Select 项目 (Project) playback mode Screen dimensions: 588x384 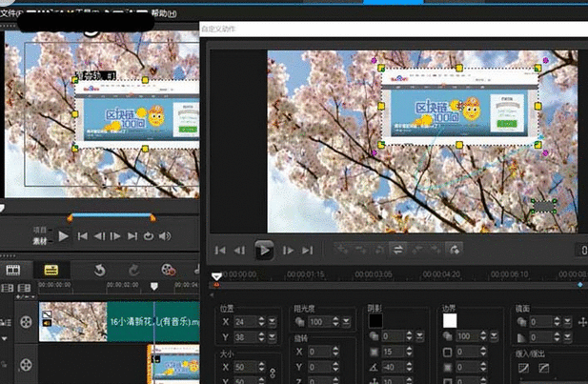click(x=39, y=229)
